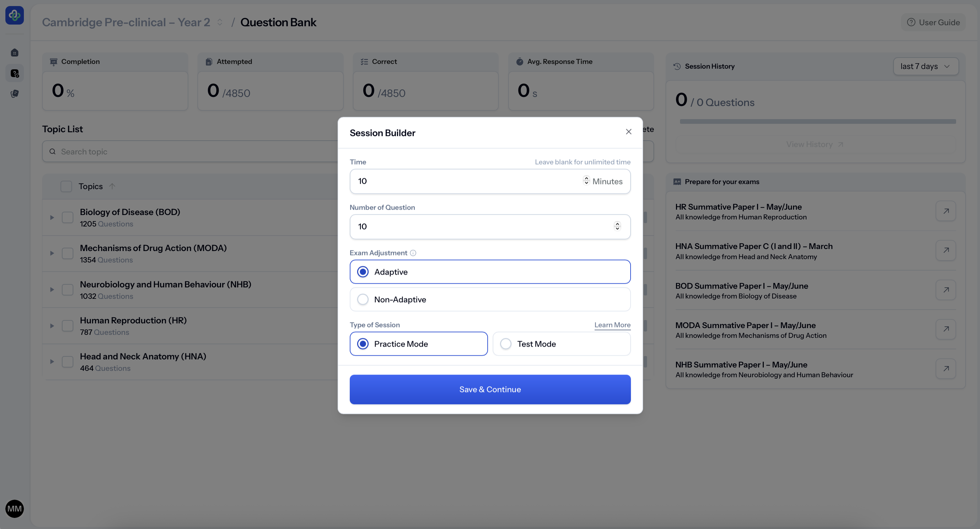The height and width of the screenshot is (529, 980).
Task: Select the Non-Adaptive radio option
Action: point(363,299)
